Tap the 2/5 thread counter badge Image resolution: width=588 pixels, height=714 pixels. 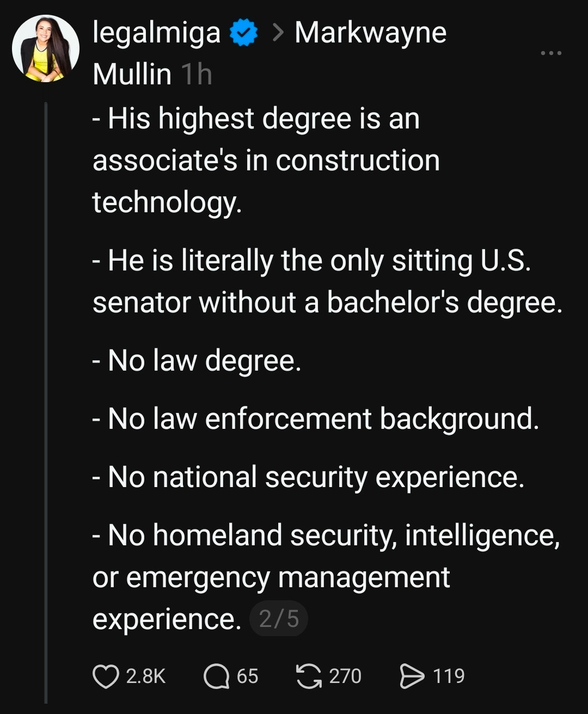coord(279,619)
